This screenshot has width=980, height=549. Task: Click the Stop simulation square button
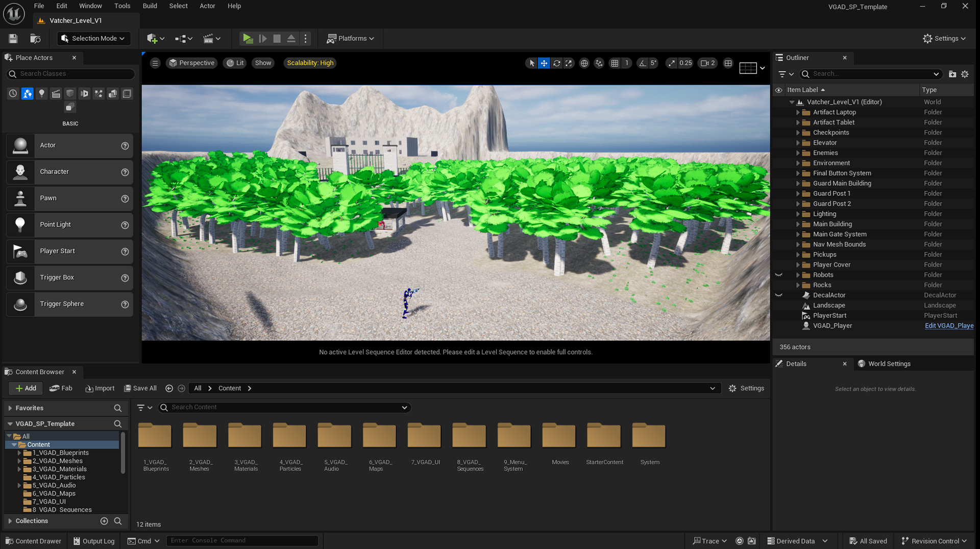[277, 38]
